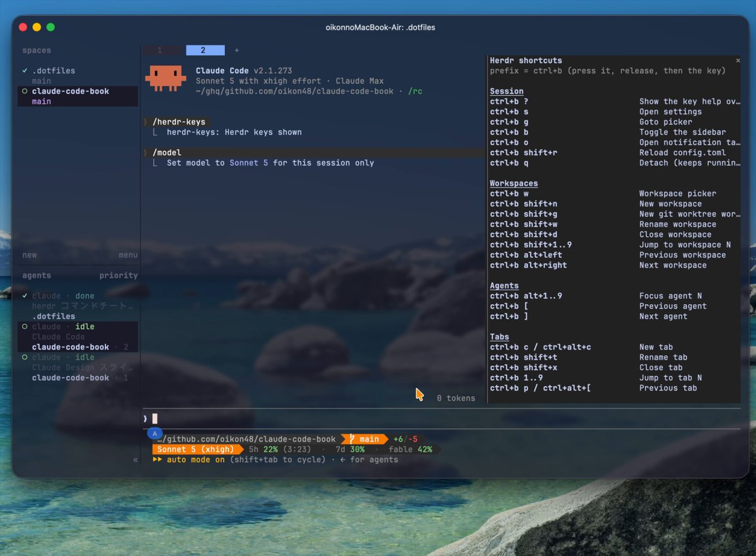Click the checkmark icon next to .dotfiles
756x556 pixels.
coord(25,71)
